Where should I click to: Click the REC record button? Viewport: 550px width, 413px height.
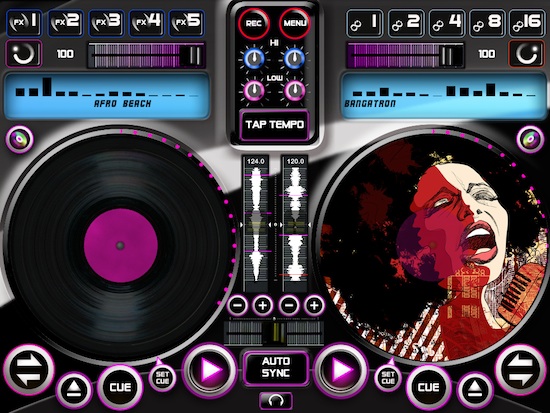(254, 24)
